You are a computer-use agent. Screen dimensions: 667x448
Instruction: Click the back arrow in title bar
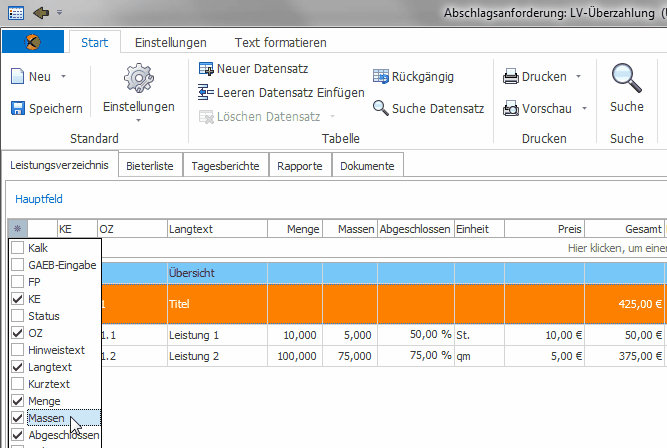click(42, 13)
